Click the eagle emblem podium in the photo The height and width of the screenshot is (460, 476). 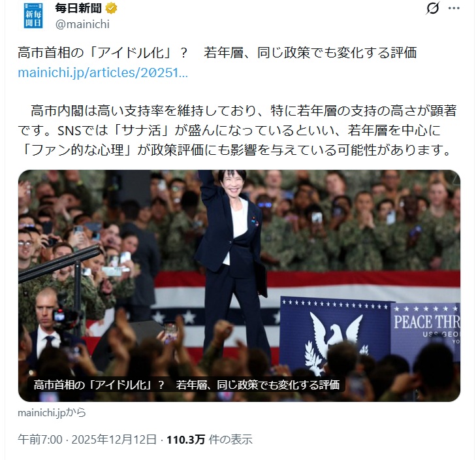[335, 333]
